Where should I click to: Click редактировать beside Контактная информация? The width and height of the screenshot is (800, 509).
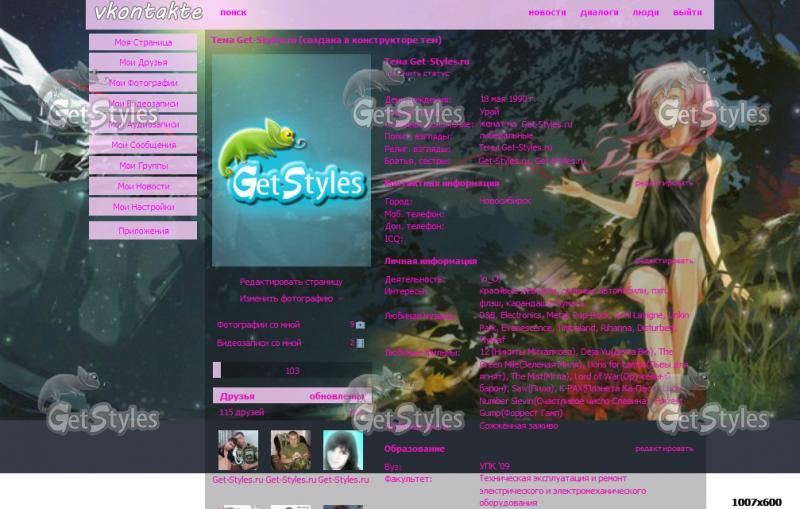click(x=664, y=183)
